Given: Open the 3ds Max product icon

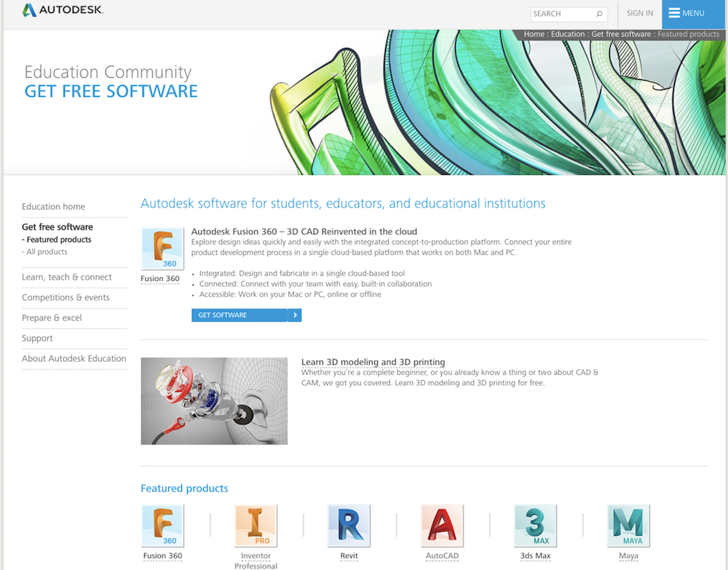Looking at the screenshot, I should [535, 526].
